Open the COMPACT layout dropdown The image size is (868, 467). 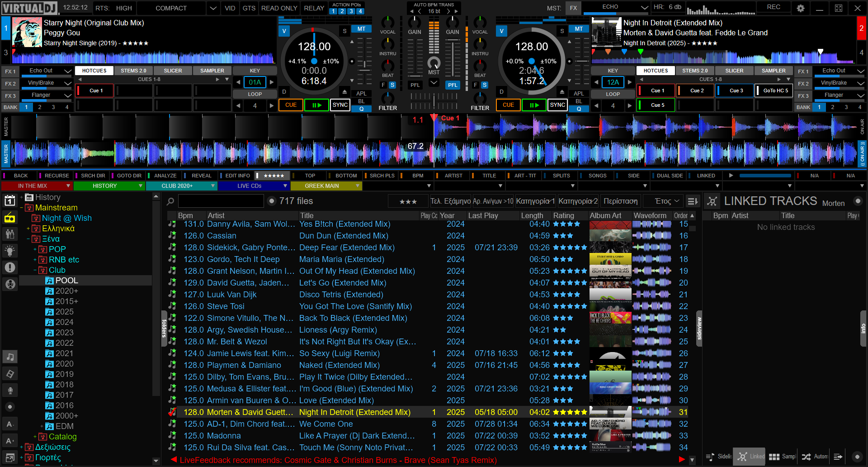click(213, 8)
